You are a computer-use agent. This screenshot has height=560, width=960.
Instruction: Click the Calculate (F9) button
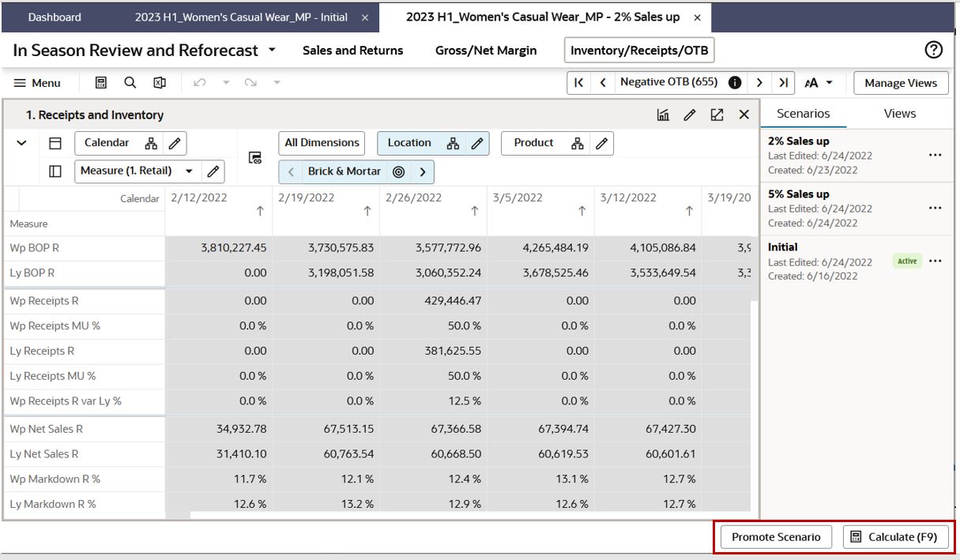pyautogui.click(x=895, y=537)
